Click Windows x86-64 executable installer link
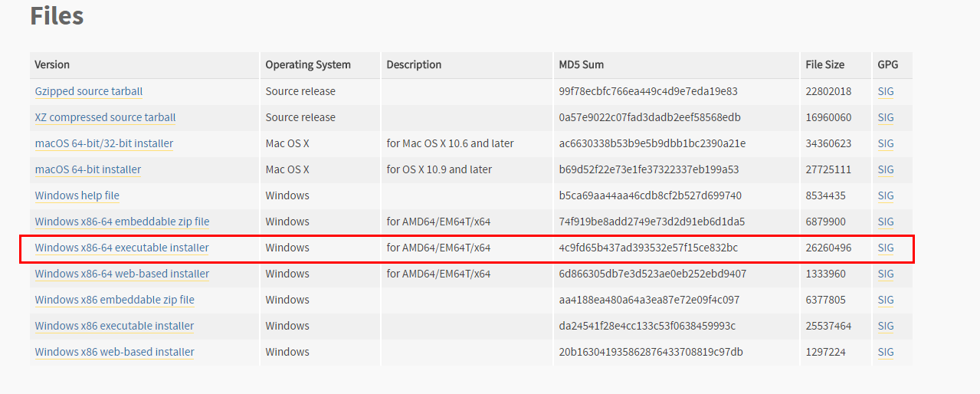Image resolution: width=980 pixels, height=394 pixels. point(122,248)
